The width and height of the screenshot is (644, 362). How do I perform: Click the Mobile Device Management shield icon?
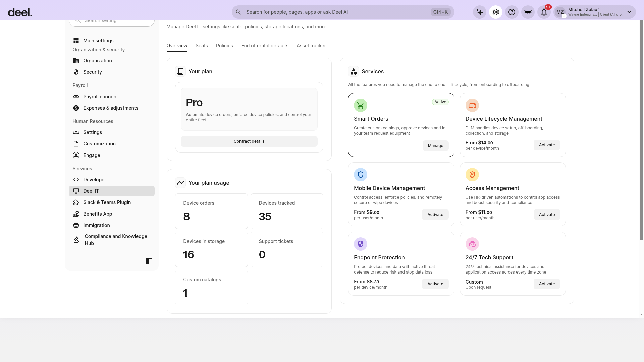pyautogui.click(x=361, y=175)
